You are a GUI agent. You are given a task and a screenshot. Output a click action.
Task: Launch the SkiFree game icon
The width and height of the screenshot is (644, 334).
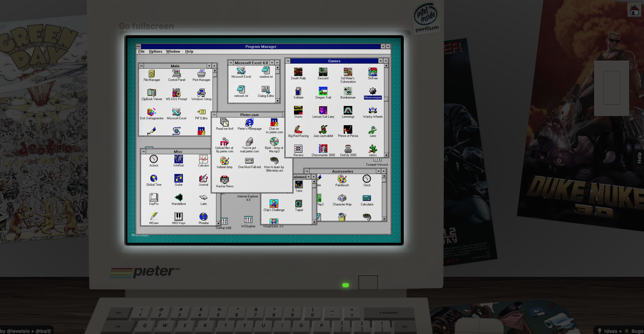373,72
